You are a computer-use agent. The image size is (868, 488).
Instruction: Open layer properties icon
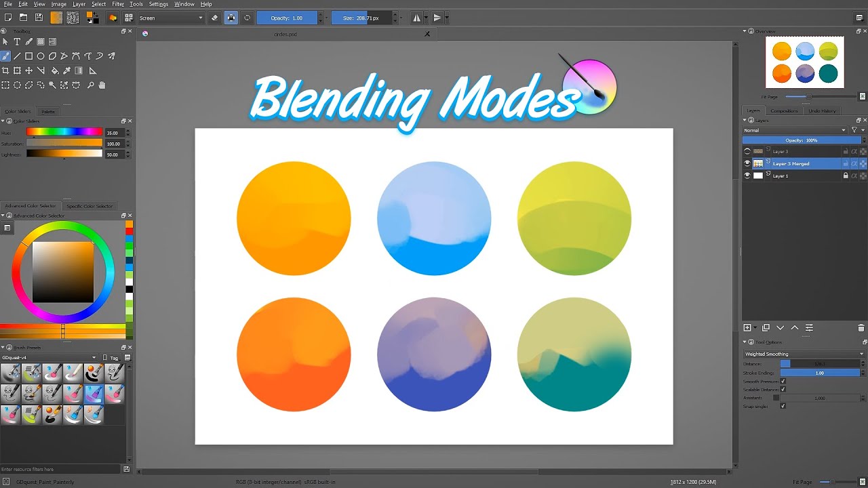coord(809,328)
